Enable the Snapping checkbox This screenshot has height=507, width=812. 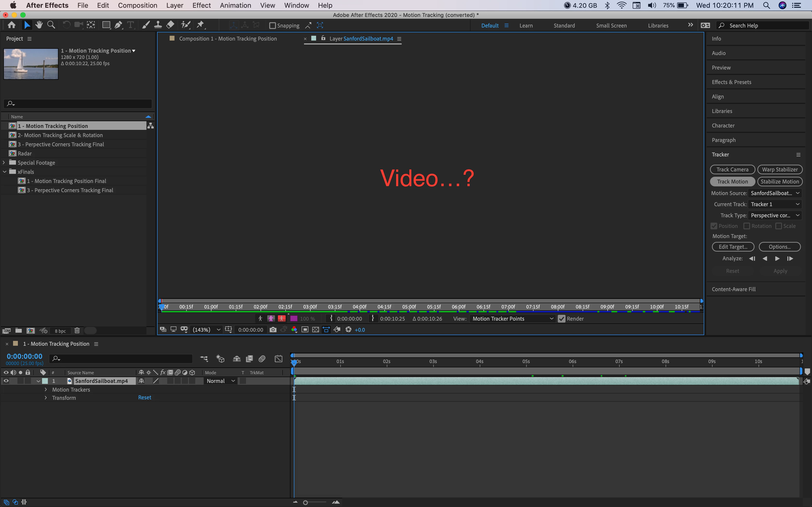pyautogui.click(x=272, y=26)
